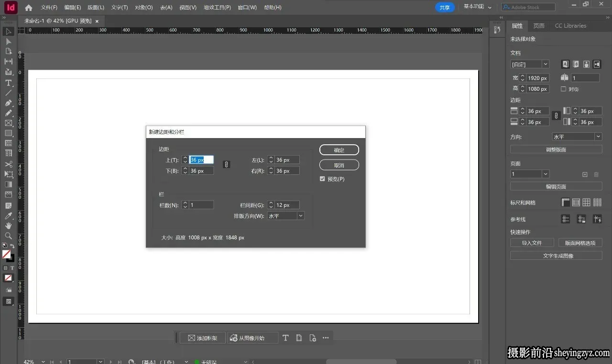Select the Zoom tool magnifier
Image resolution: width=612 pixels, height=364 pixels.
pos(9,236)
